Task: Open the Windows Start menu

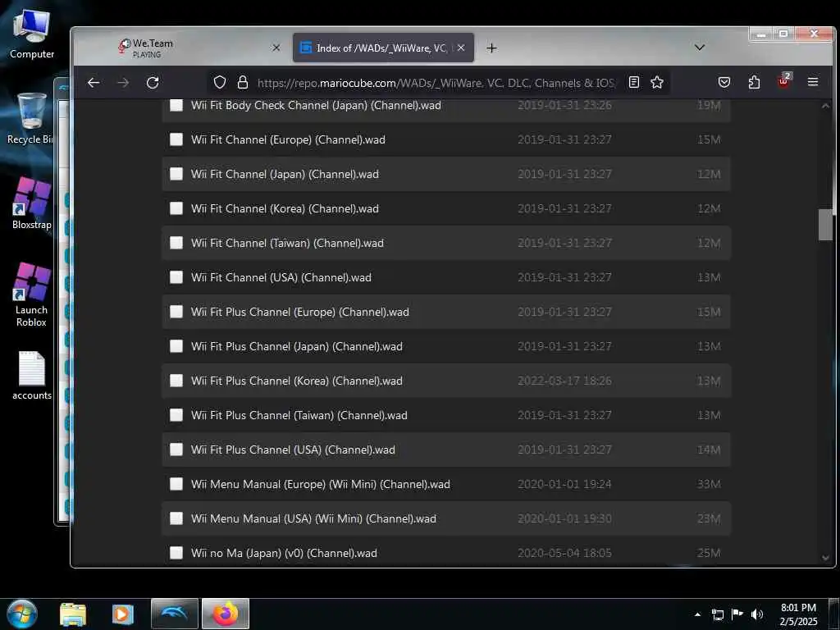Action: tap(22, 614)
